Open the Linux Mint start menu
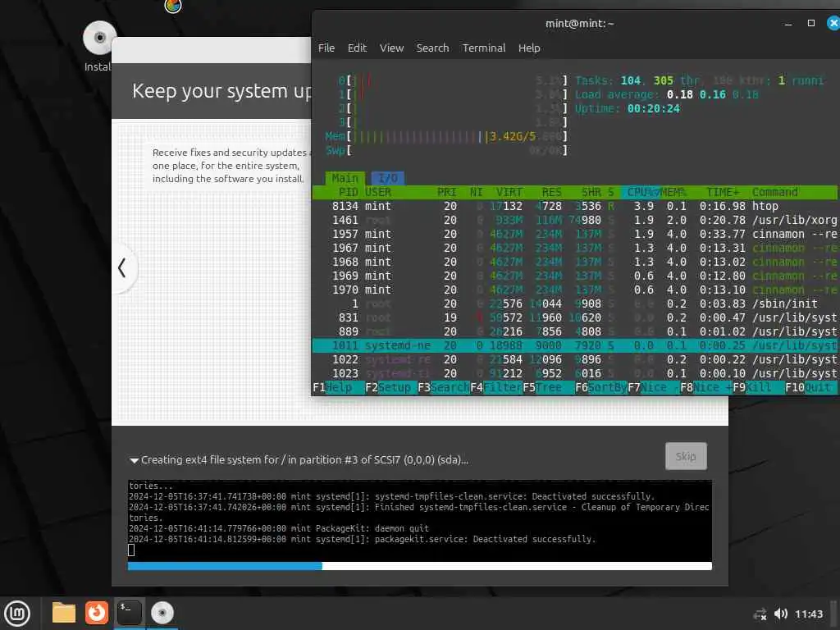Image resolution: width=840 pixels, height=630 pixels. click(x=17, y=614)
